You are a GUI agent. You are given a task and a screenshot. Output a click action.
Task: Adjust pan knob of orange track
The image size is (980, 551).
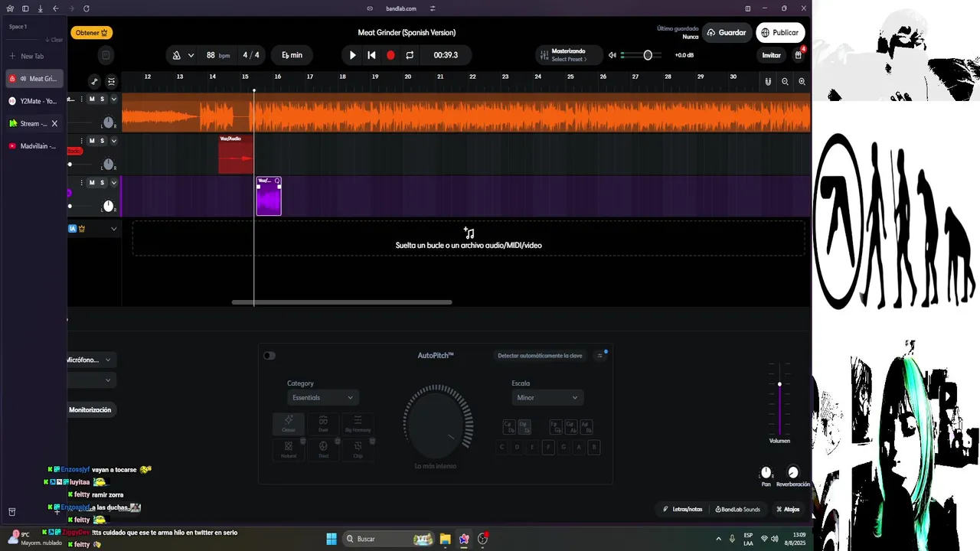click(x=108, y=122)
